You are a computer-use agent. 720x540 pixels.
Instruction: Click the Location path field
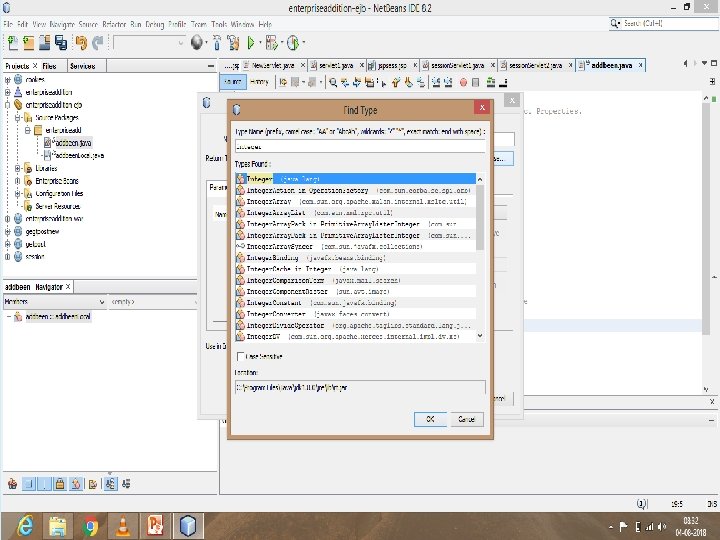pos(360,388)
